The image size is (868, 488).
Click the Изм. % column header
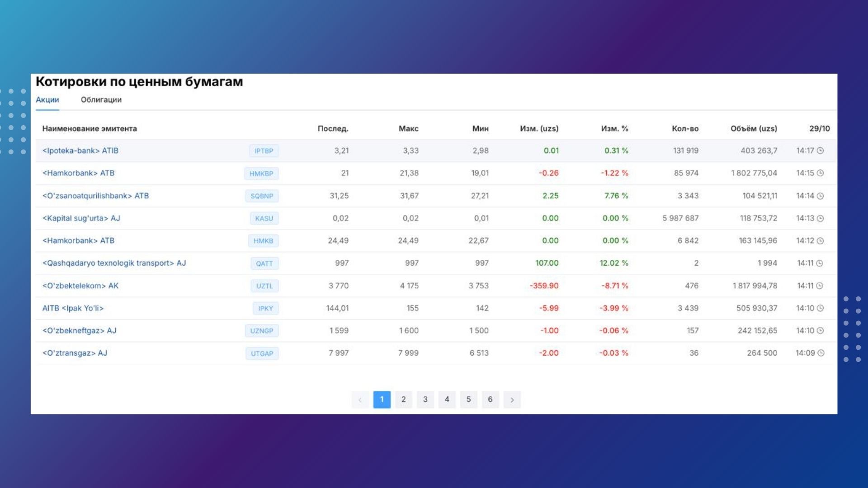tap(615, 128)
